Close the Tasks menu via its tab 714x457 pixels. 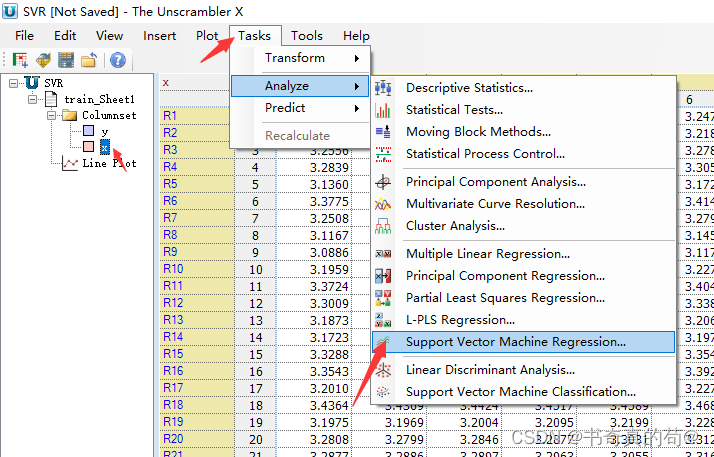(x=255, y=36)
